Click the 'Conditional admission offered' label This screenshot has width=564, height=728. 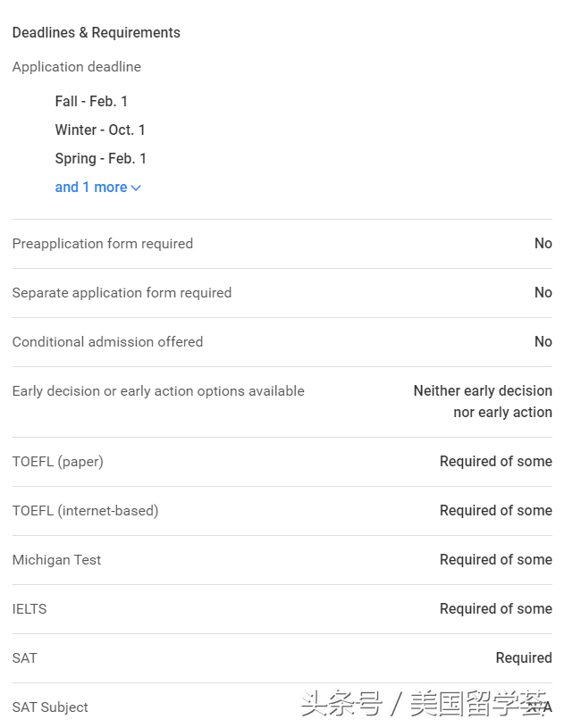pos(107,342)
